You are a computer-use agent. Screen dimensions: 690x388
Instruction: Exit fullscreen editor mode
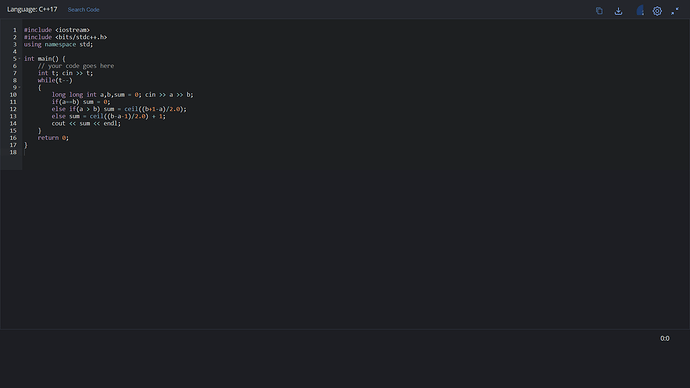675,11
